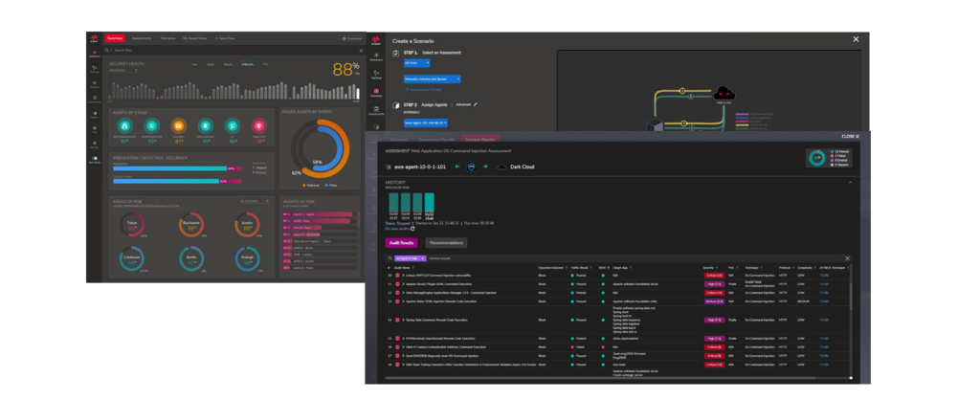
Task: Open the WannaCry Infection and Spread dropdown
Action: pyautogui.click(x=433, y=78)
